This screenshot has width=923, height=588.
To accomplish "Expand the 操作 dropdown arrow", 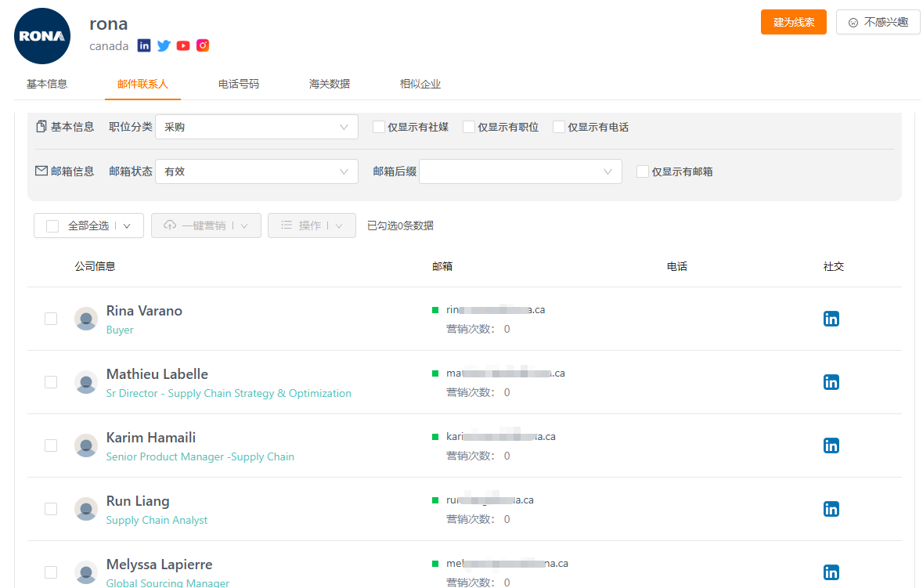I will click(338, 226).
